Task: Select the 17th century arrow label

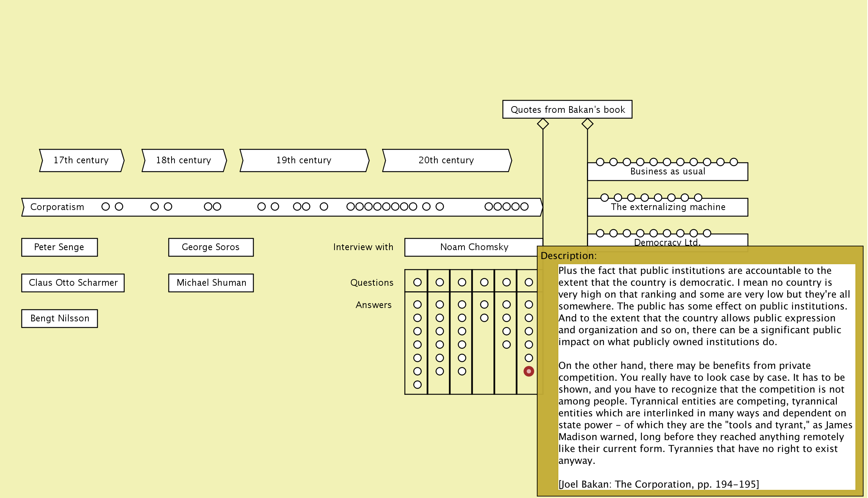Action: point(81,160)
